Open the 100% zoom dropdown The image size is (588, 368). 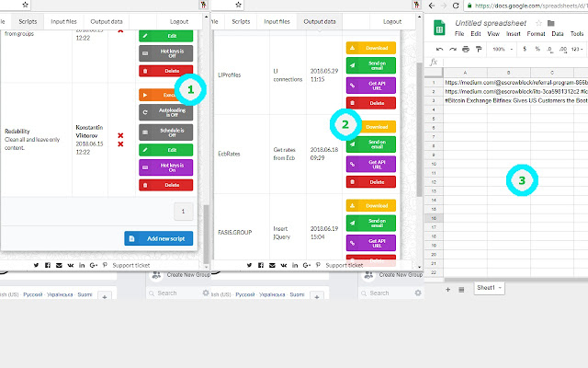tap(503, 49)
